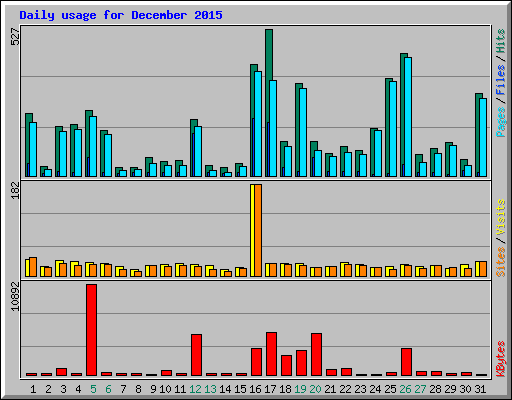Click the blue "Files" legend label
This screenshot has width=512, height=400.
pos(500,80)
